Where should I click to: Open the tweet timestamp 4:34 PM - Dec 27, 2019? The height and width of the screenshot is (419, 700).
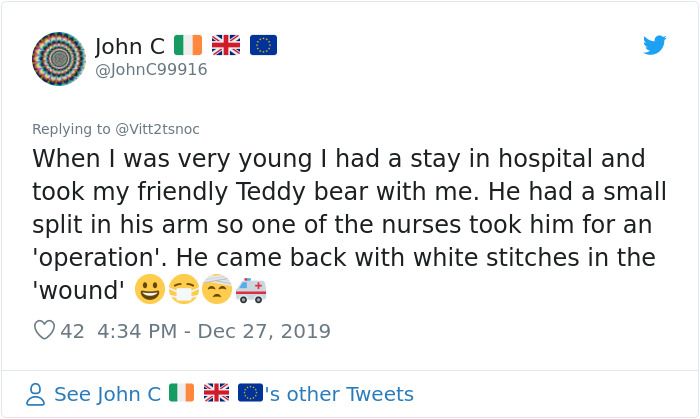[x=214, y=330]
